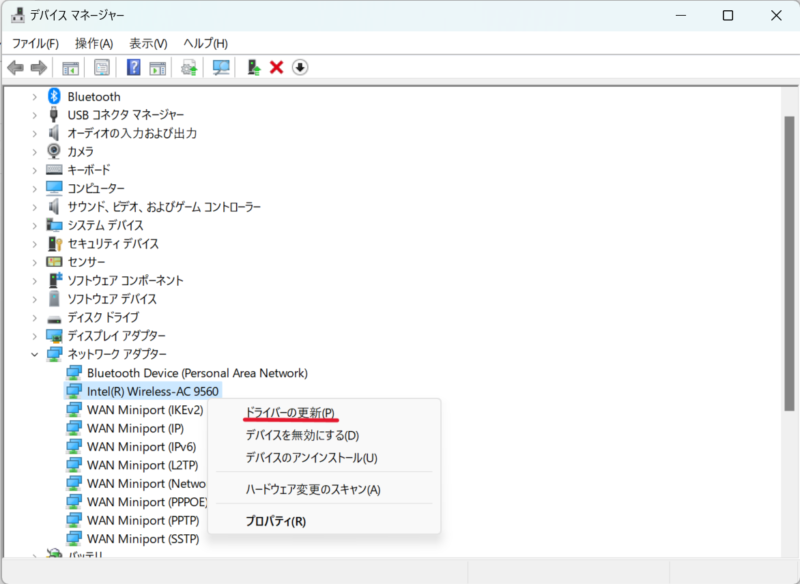Expand the Bluetooth category
This screenshot has height=584, width=800.
[35, 96]
